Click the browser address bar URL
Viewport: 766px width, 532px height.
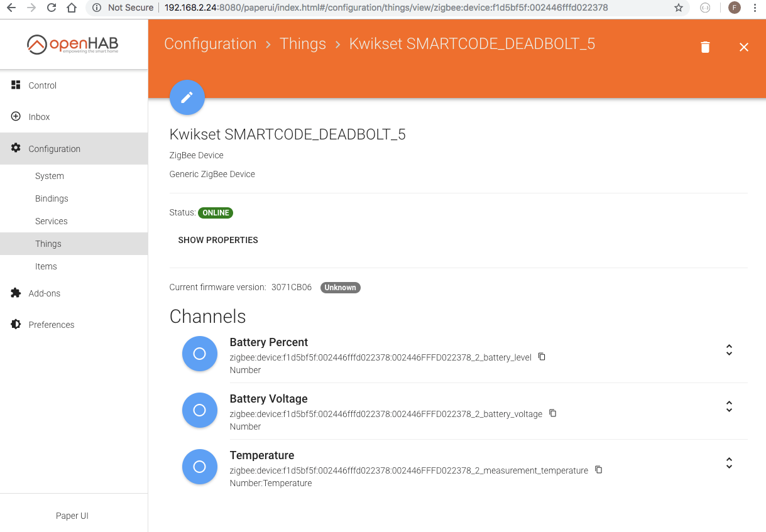tap(386, 8)
